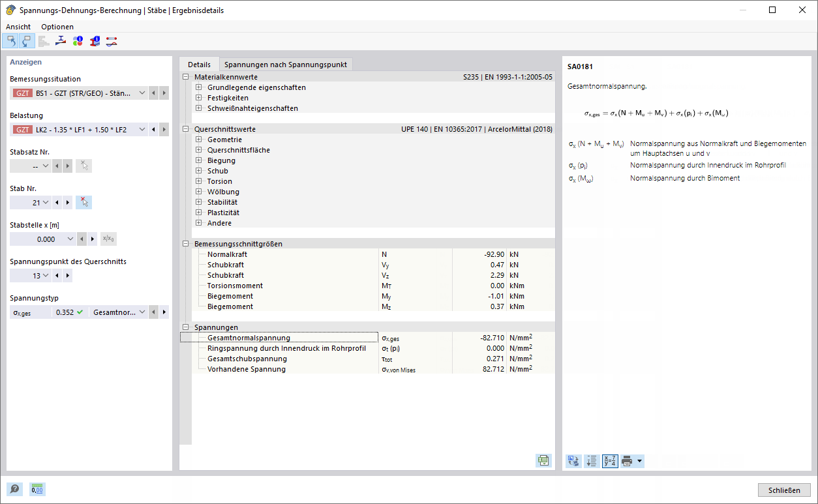This screenshot has height=504, width=818.
Task: Collapse the Spannungen section
Action: (186, 327)
